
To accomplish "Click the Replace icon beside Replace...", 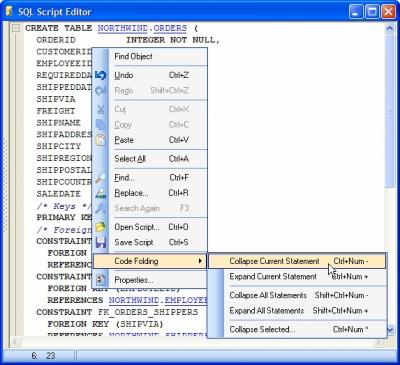I will tap(100, 193).
